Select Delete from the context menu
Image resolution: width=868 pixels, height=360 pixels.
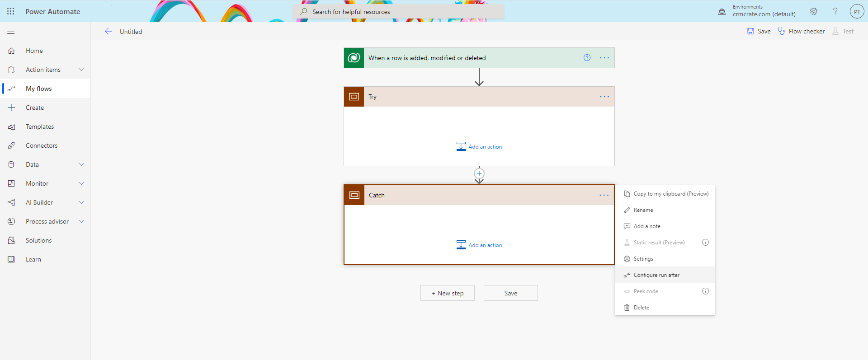tap(641, 308)
